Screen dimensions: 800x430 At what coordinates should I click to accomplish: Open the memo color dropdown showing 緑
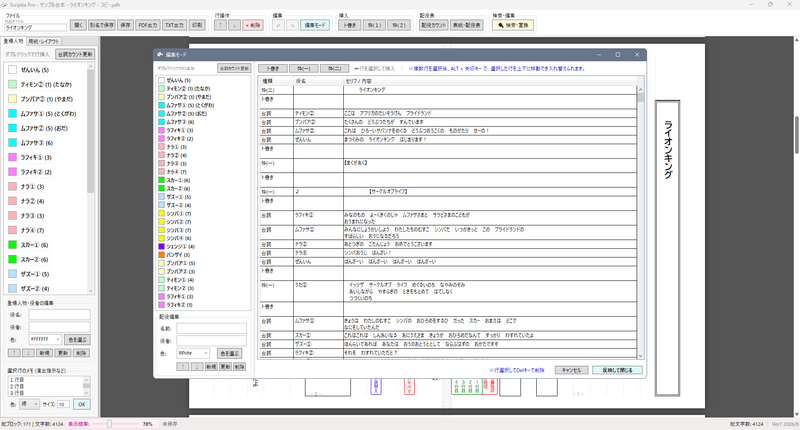(x=29, y=404)
